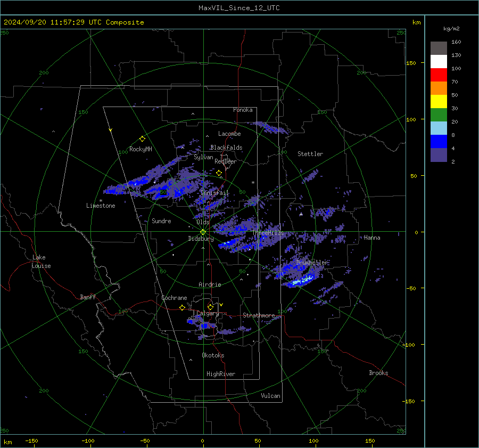
Task: Click the yellow diamond marker above Calgary
Action: coord(210,307)
